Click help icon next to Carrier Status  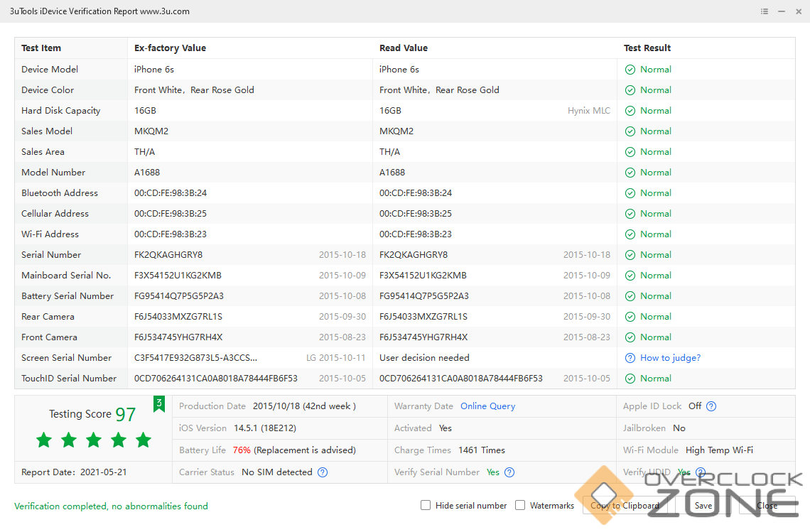point(323,472)
